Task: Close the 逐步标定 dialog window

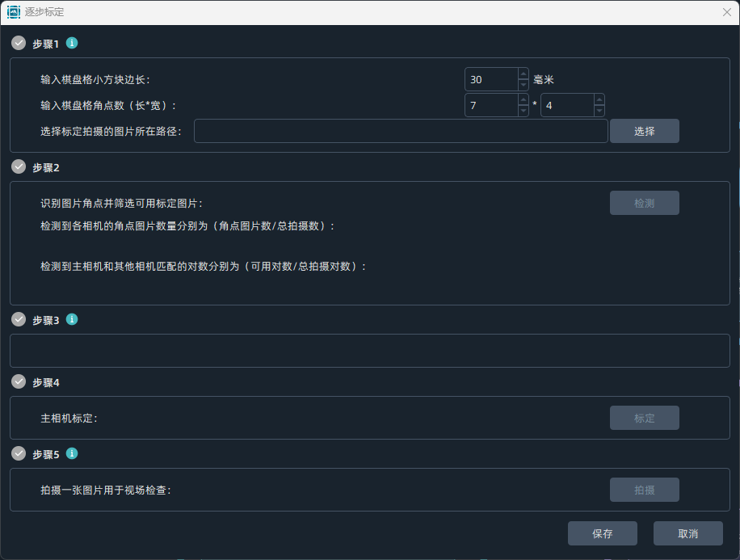Action: 726,12
